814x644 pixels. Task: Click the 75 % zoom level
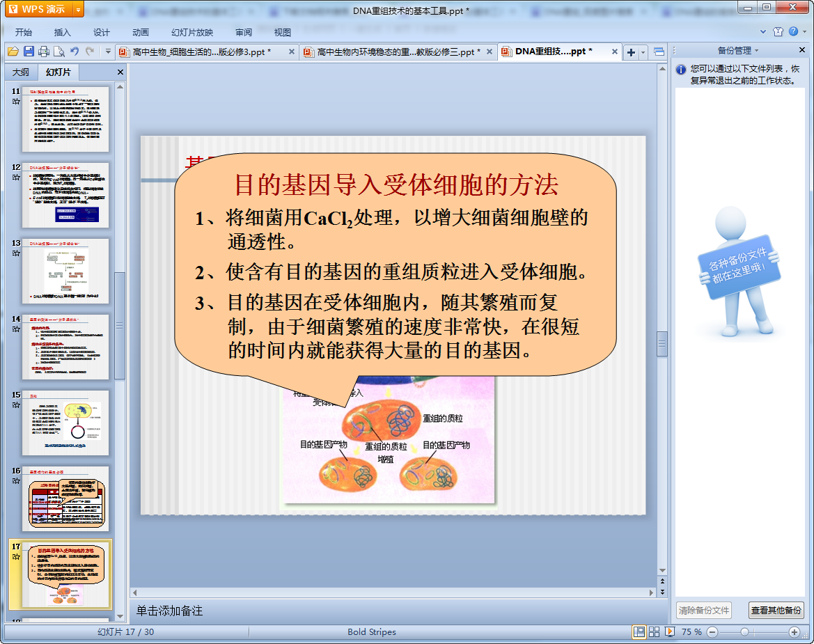click(691, 631)
